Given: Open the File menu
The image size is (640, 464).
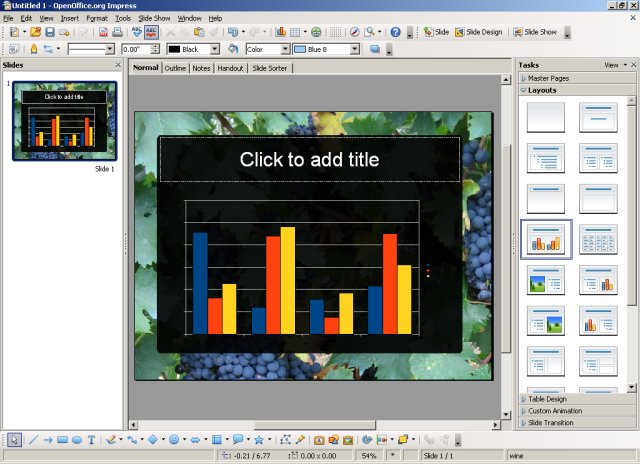Looking at the screenshot, I should 8,18.
